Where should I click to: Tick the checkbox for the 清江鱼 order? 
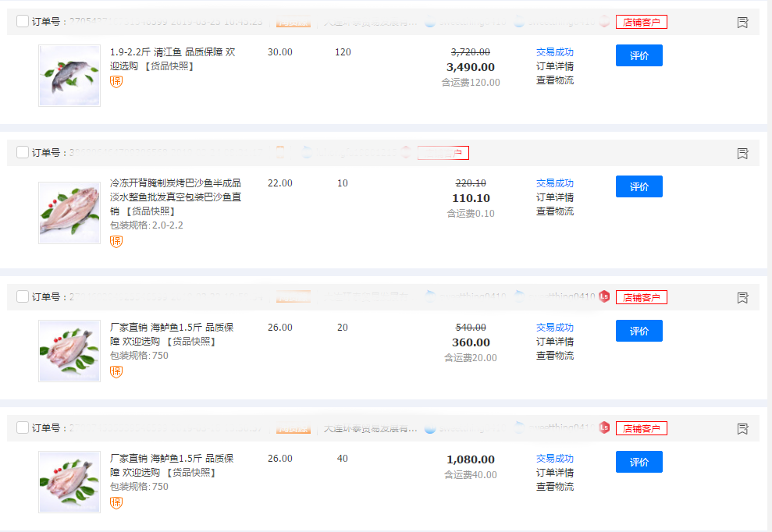pos(23,22)
